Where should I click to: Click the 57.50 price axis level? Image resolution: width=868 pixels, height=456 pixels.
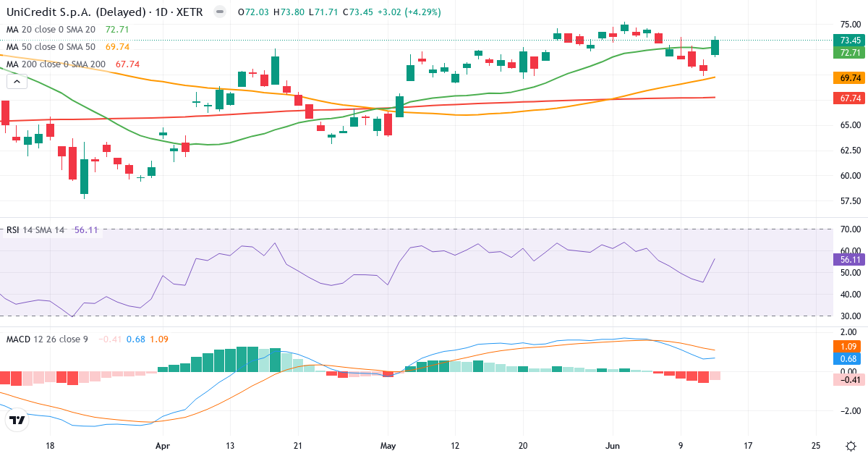click(851, 200)
